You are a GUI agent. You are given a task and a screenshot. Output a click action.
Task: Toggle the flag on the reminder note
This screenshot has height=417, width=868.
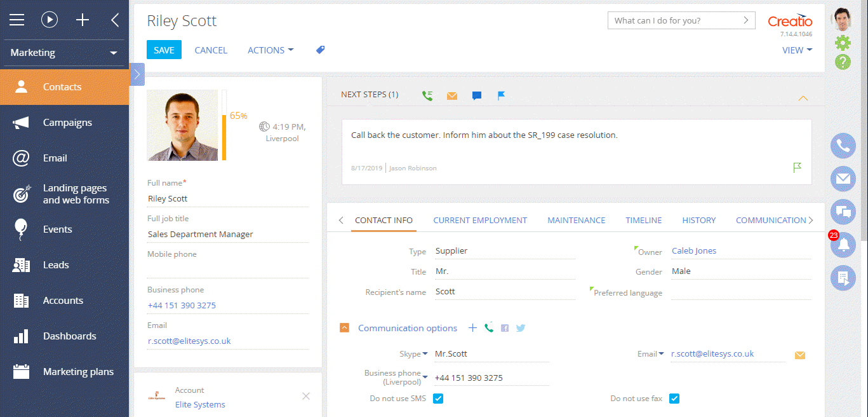pos(798,168)
